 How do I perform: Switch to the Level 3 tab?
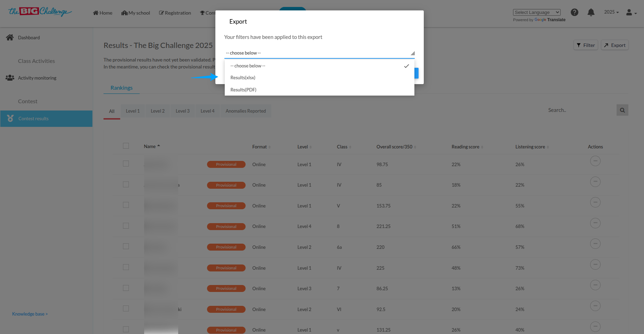183,111
